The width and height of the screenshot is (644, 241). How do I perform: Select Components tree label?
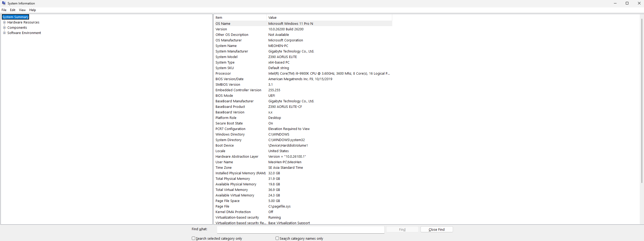click(17, 28)
